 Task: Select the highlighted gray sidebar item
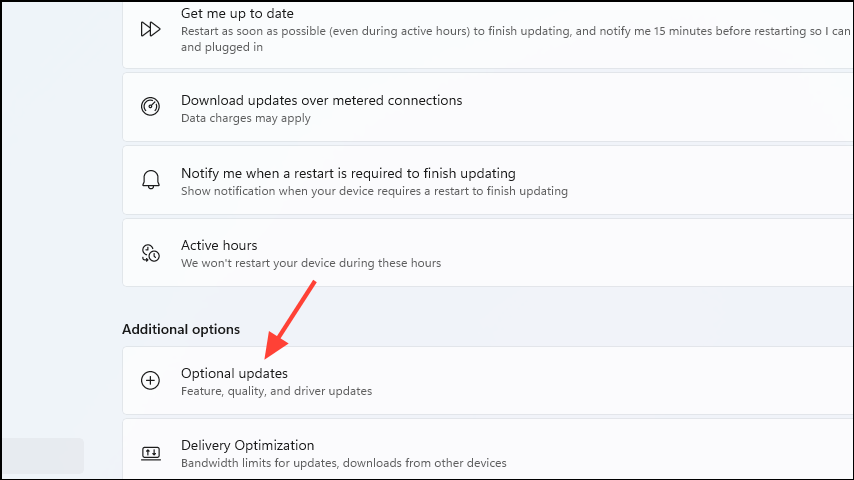click(x=43, y=455)
